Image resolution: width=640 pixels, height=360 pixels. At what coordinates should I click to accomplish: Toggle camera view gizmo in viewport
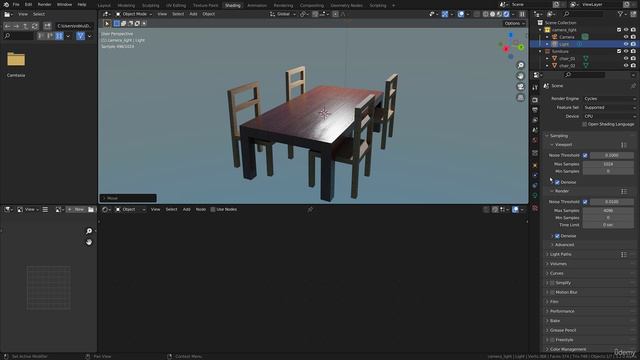[x=520, y=87]
